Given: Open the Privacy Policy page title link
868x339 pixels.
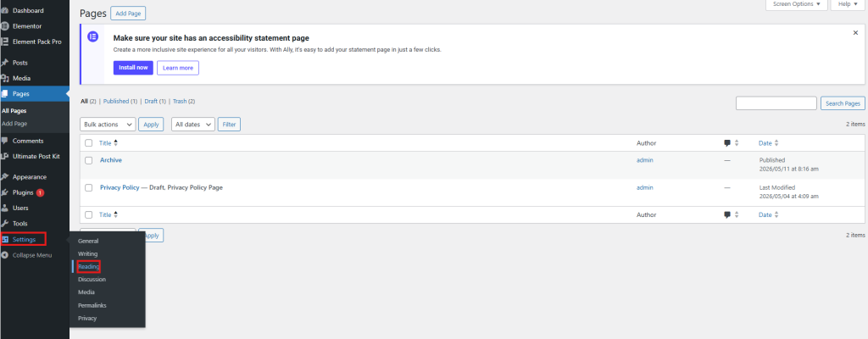Looking at the screenshot, I should (120, 188).
